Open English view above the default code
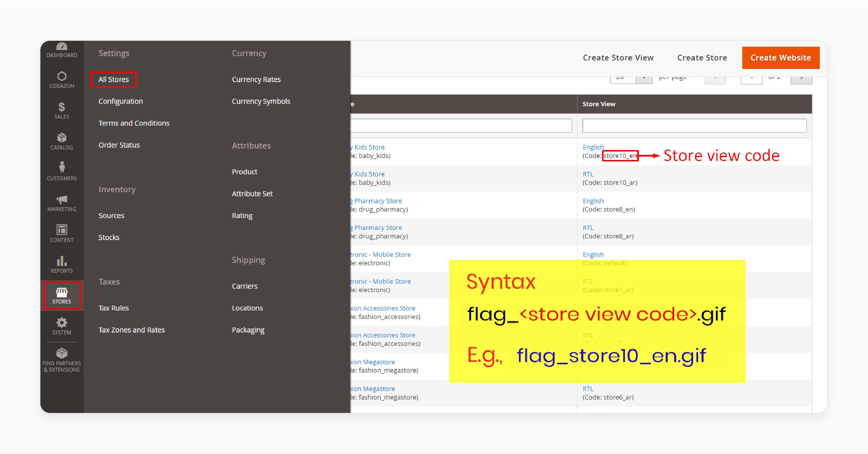Image resolution: width=868 pixels, height=454 pixels. [x=593, y=255]
